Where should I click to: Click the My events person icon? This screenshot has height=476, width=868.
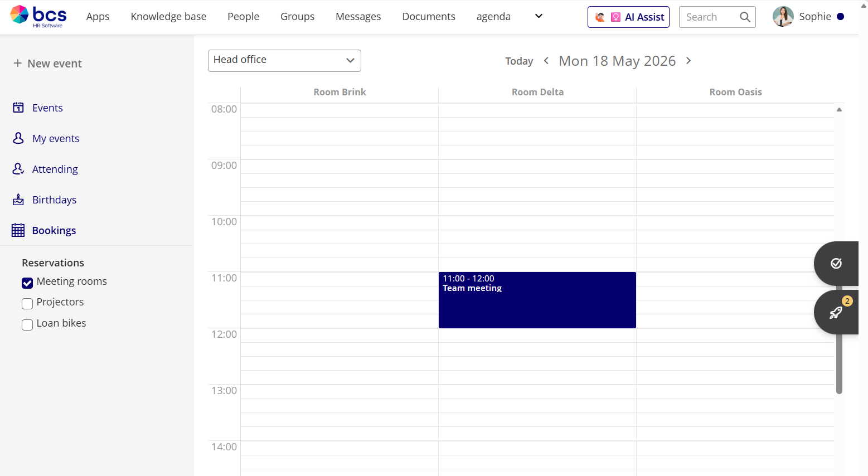point(18,138)
